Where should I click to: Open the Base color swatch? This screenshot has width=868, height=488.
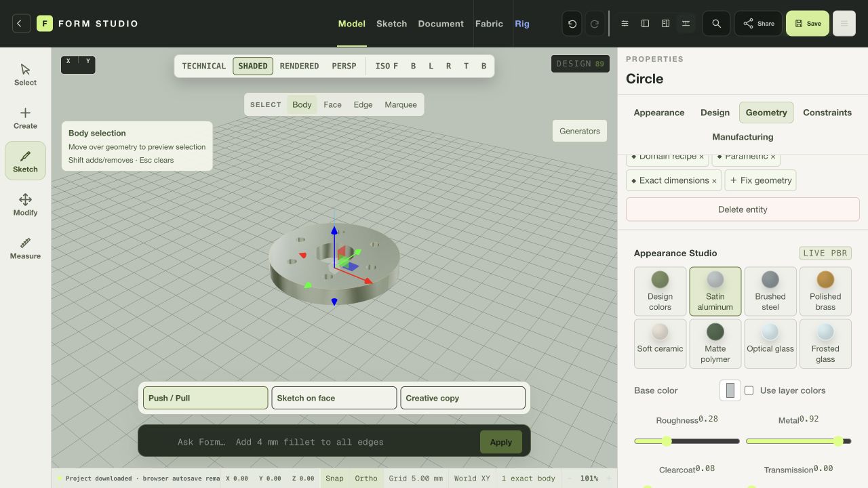pyautogui.click(x=730, y=390)
